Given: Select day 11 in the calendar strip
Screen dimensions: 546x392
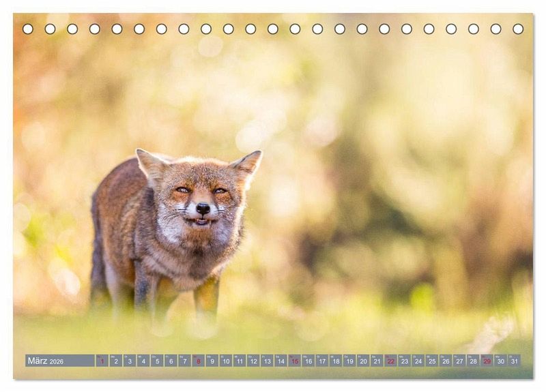Looking at the screenshot, I should pyautogui.click(x=240, y=361).
